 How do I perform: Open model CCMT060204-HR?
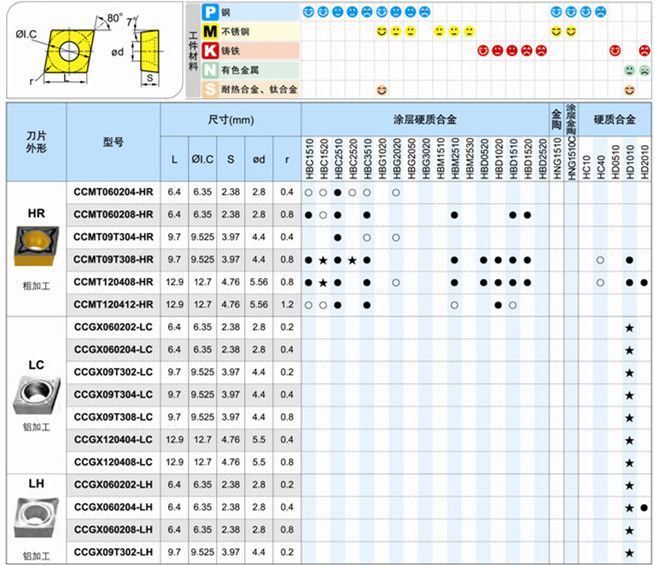[113, 191]
